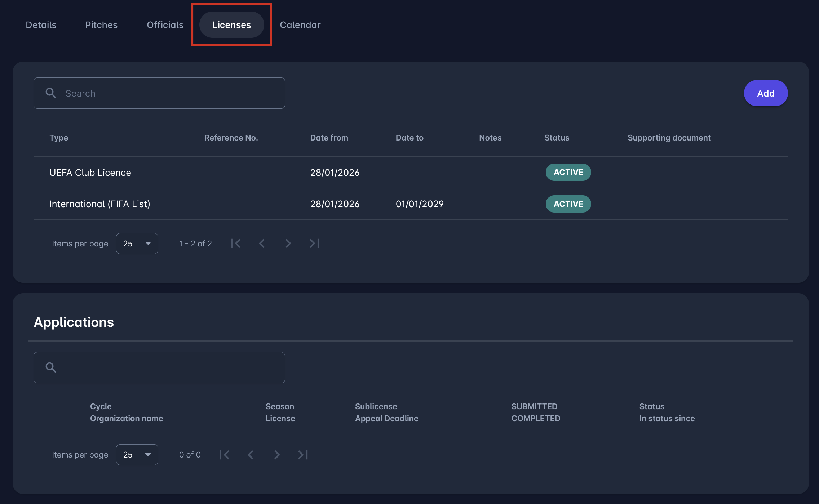Viewport: 819px width, 504px height.
Task: Go to previous page in licenses table
Action: coord(262,244)
